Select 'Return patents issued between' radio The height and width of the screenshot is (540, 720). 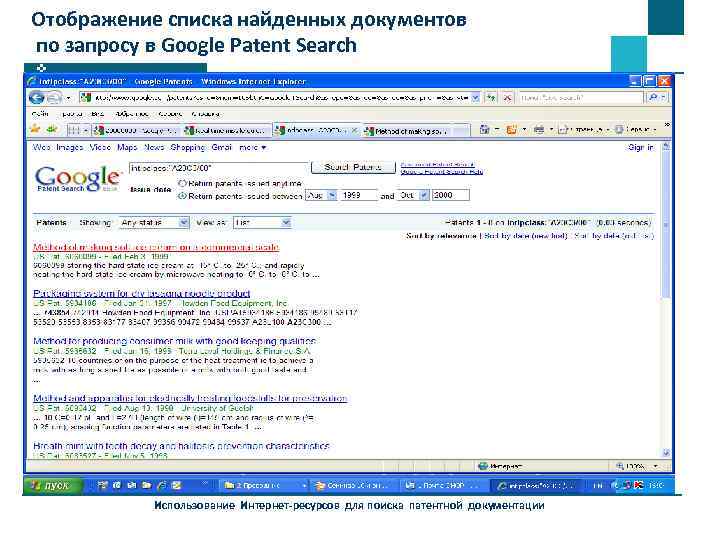(x=182, y=196)
